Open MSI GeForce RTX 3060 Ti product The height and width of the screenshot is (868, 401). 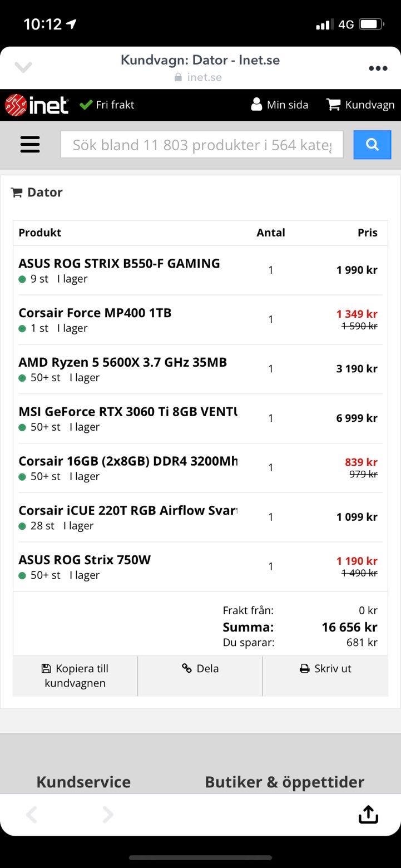pyautogui.click(x=128, y=412)
